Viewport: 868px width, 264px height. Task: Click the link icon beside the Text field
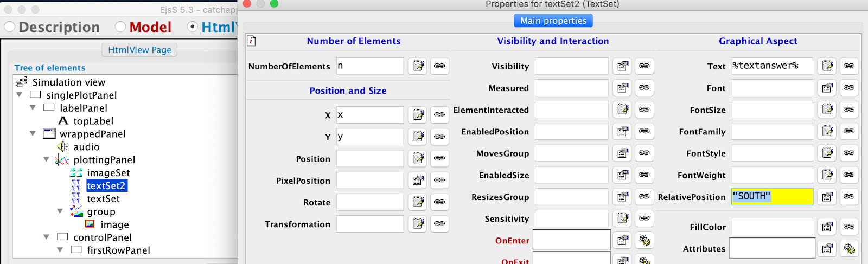pyautogui.click(x=849, y=66)
